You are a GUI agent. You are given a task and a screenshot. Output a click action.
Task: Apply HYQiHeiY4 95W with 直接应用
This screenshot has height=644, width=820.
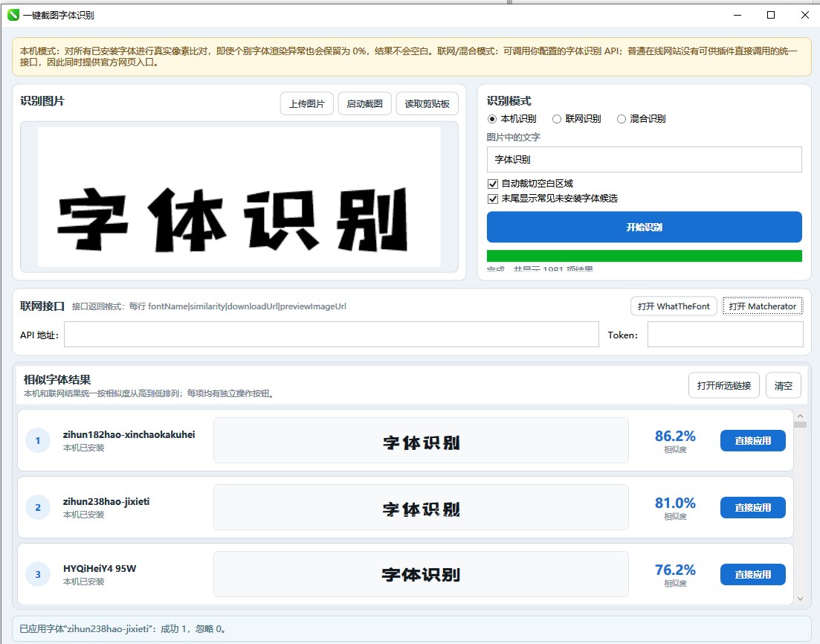tap(752, 574)
